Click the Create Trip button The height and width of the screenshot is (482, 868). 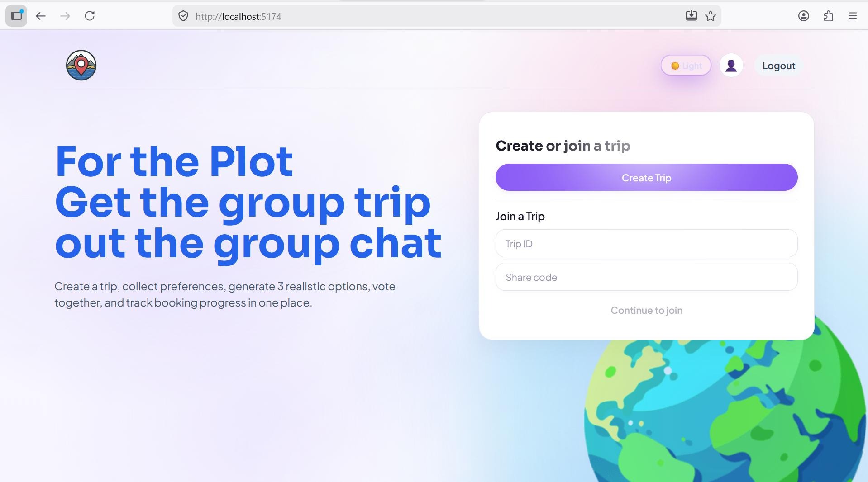pos(646,177)
